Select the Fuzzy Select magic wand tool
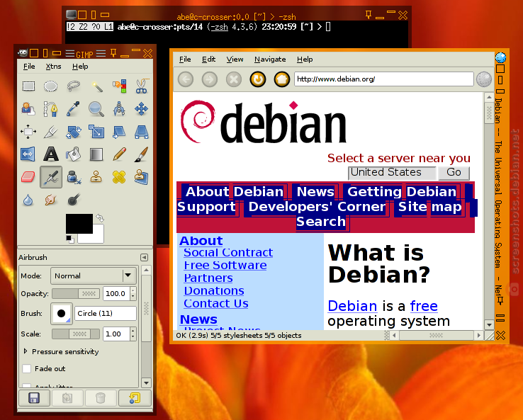The height and width of the screenshot is (420, 523). (96, 86)
